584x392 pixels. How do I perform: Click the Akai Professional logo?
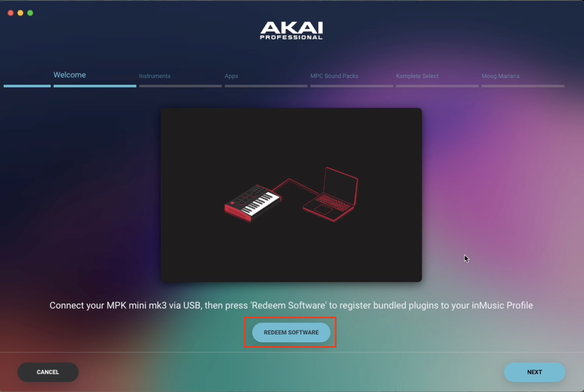291,31
